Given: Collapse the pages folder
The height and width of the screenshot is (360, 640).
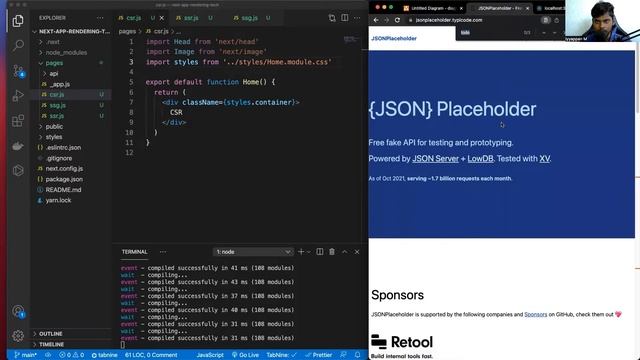Looking at the screenshot, I should [x=71, y=63].
